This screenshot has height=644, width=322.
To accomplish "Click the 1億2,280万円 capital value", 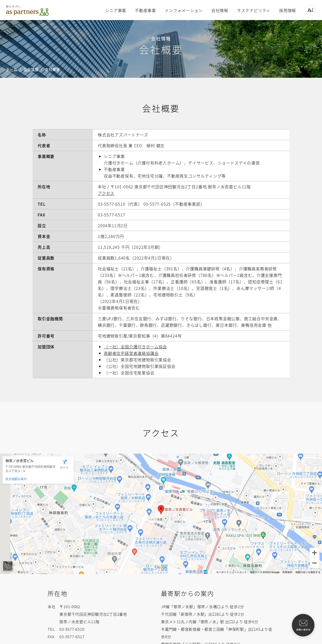I will pyautogui.click(x=111, y=236).
